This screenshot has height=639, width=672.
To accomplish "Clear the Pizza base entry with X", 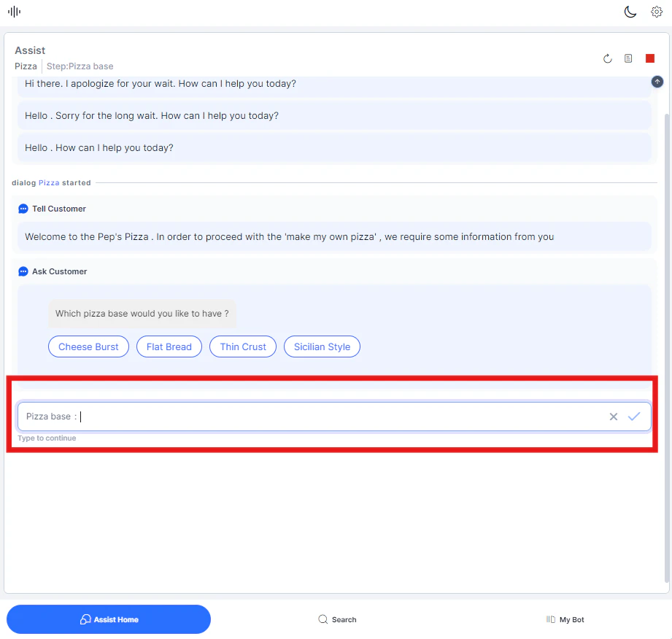I will (x=614, y=417).
